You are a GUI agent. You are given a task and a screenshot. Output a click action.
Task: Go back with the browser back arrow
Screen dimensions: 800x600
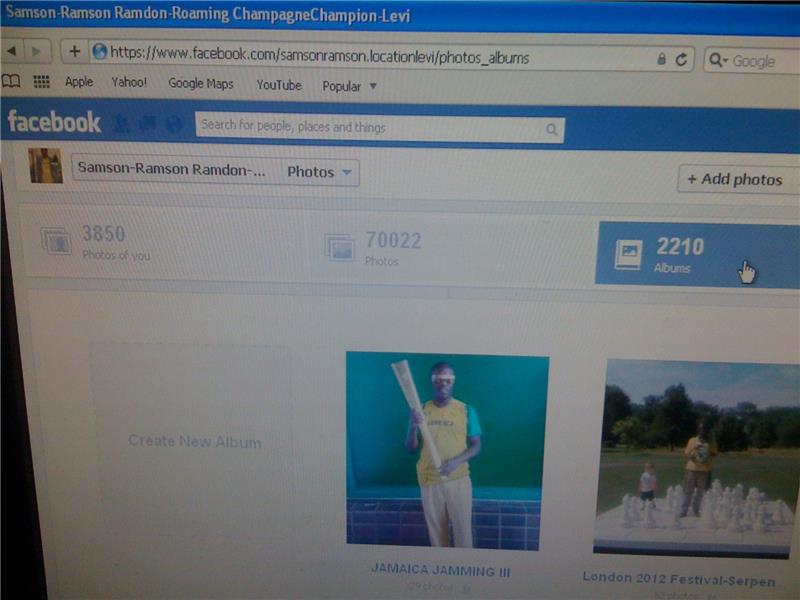[13, 51]
